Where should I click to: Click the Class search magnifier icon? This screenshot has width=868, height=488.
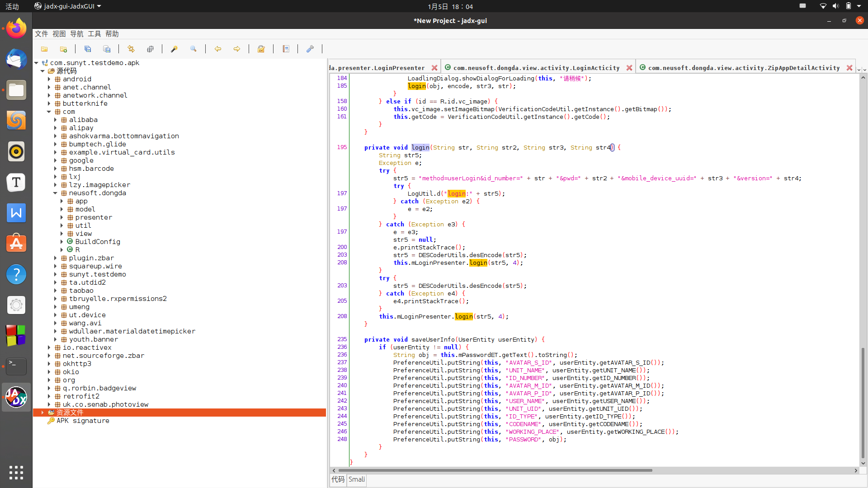point(193,49)
